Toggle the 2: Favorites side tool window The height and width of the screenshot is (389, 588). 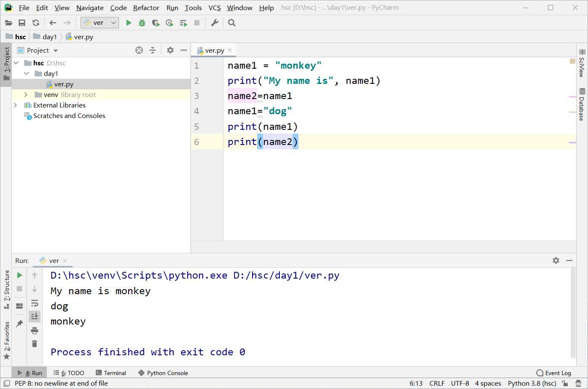point(6,341)
